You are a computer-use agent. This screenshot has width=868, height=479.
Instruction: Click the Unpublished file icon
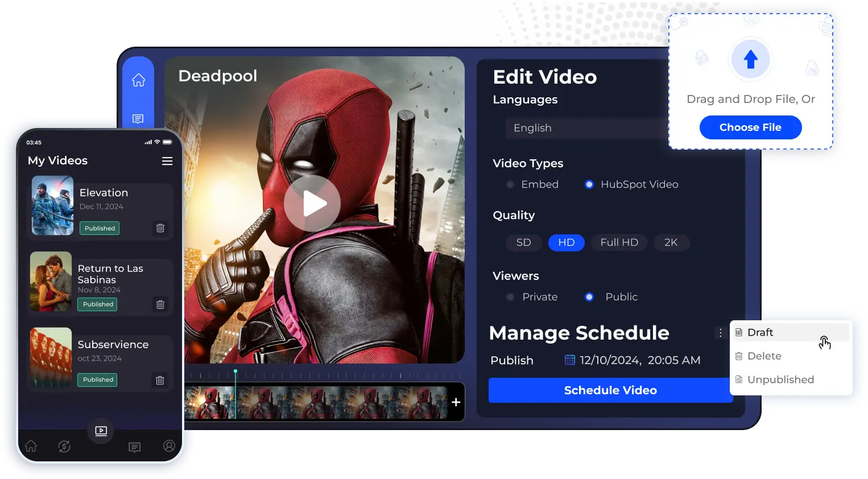click(739, 379)
